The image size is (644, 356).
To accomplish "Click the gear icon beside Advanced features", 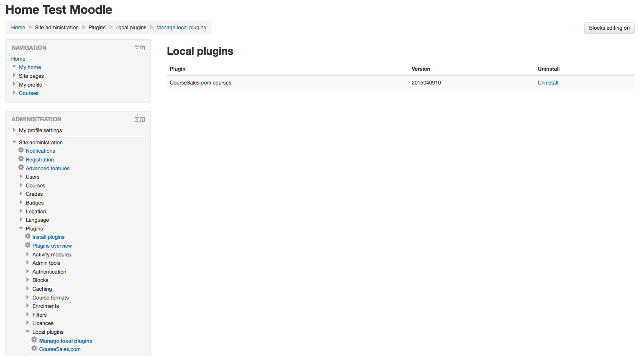I will (21, 168).
